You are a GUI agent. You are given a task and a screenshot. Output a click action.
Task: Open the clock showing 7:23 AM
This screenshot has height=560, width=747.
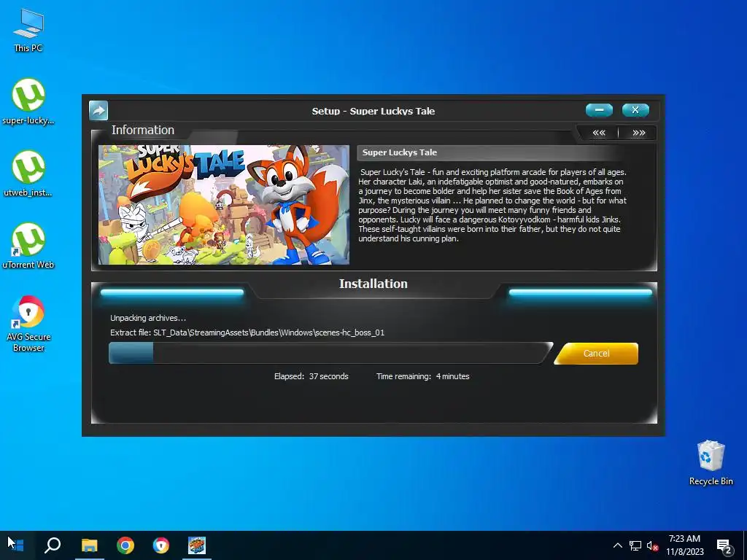tap(684, 545)
